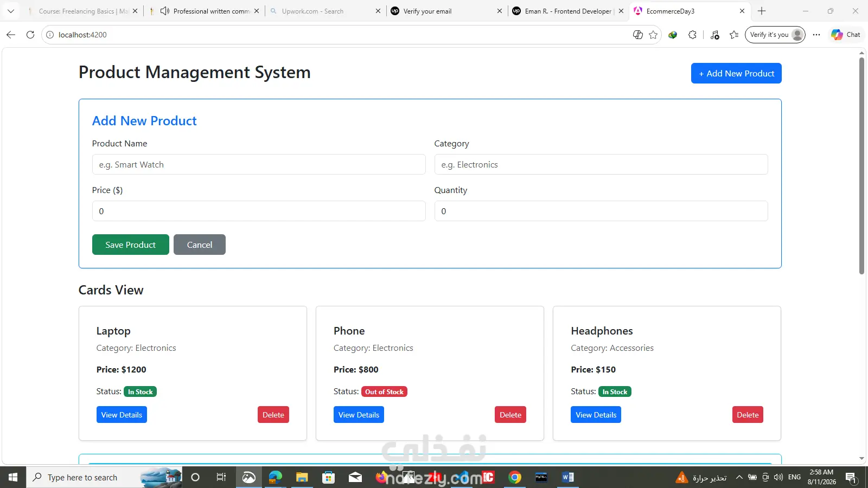Switch the ENG input language indicator

794,477
